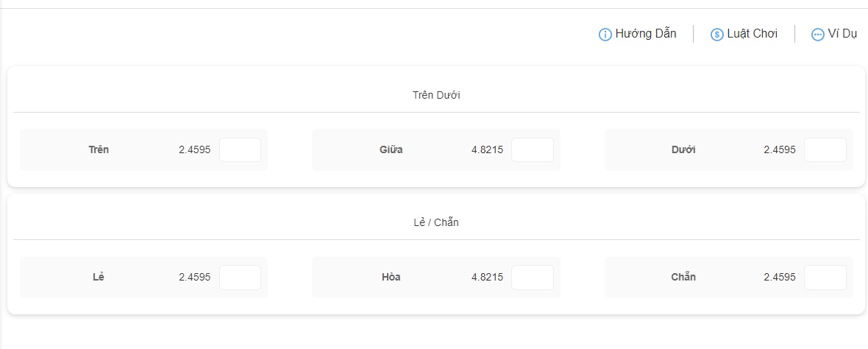The width and height of the screenshot is (868, 349).
Task: Select the Hòa bet option label
Action: click(391, 277)
